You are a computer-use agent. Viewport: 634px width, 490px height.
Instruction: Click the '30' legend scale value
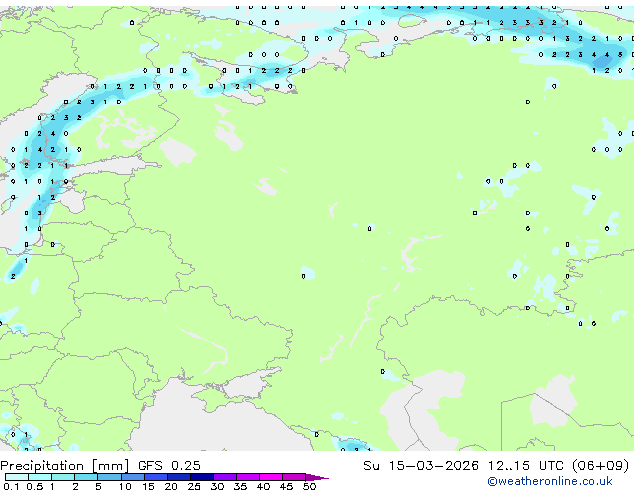(x=217, y=486)
